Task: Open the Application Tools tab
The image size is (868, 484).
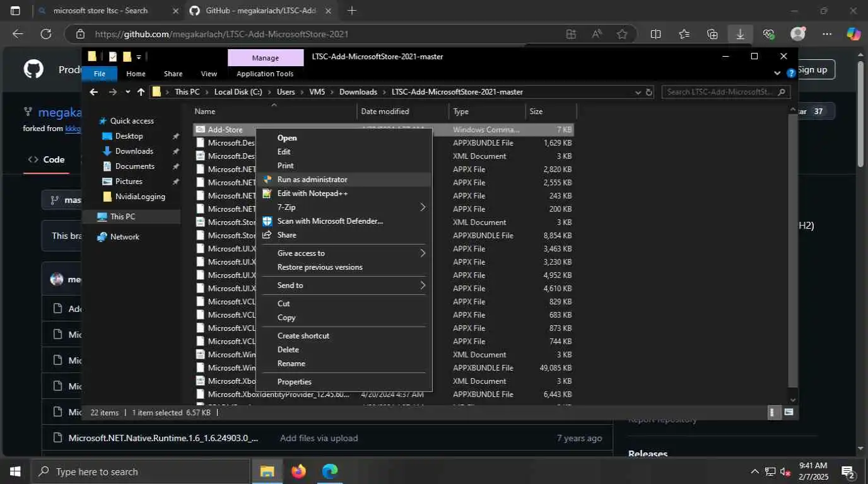Action: pyautogui.click(x=265, y=74)
